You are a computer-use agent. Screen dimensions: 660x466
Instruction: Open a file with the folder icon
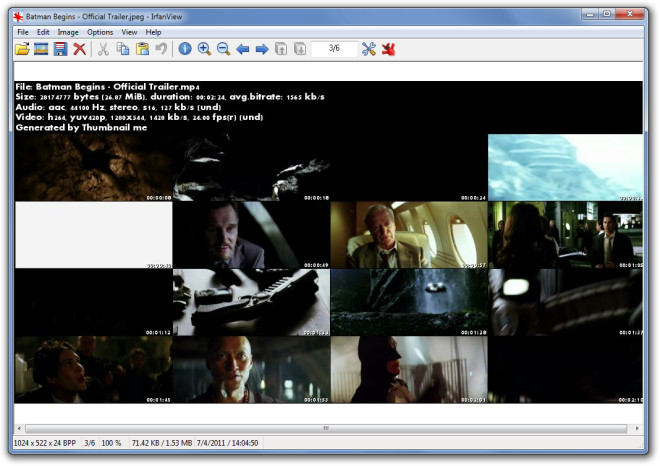(22, 49)
